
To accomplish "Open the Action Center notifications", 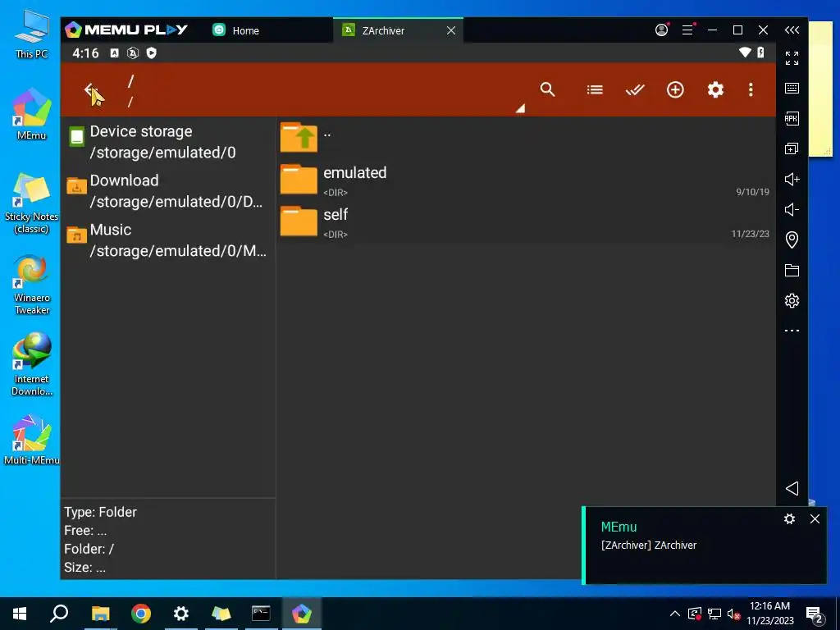I will click(815, 614).
